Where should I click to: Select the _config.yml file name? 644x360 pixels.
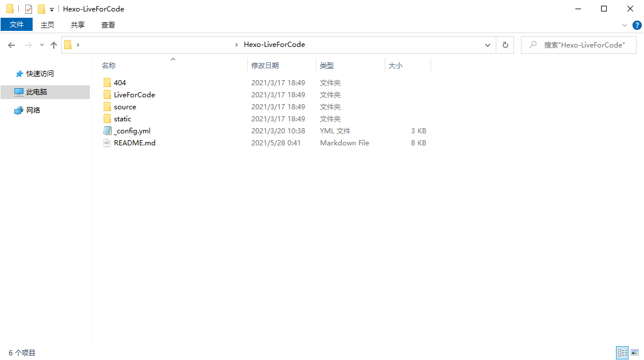click(132, 131)
